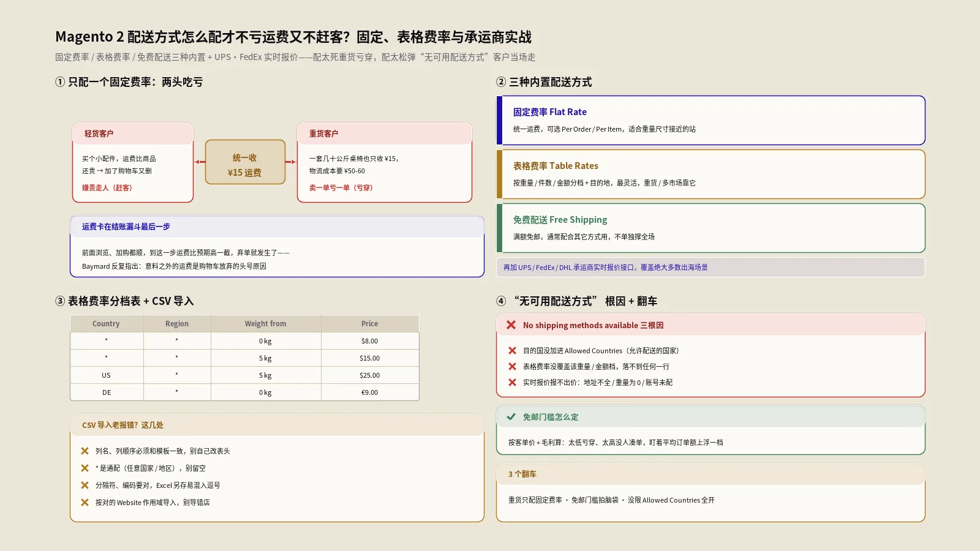
Task: Click the 嫌贵走人（赶客）red text
Action: click(107, 188)
